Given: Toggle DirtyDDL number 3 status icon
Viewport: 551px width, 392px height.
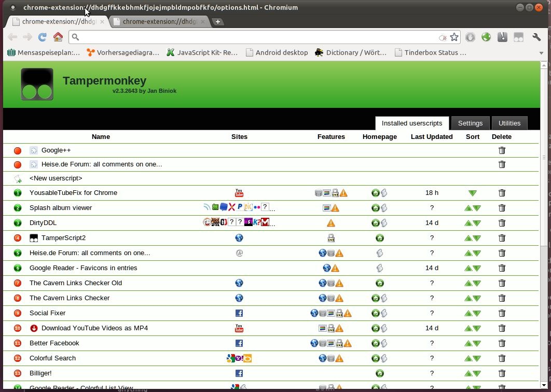Looking at the screenshot, I should [18, 223].
